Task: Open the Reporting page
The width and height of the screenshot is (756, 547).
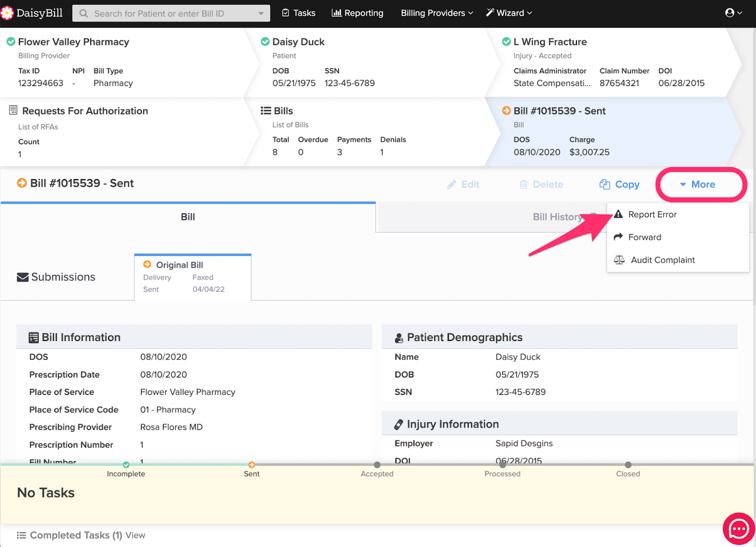Action: [358, 13]
